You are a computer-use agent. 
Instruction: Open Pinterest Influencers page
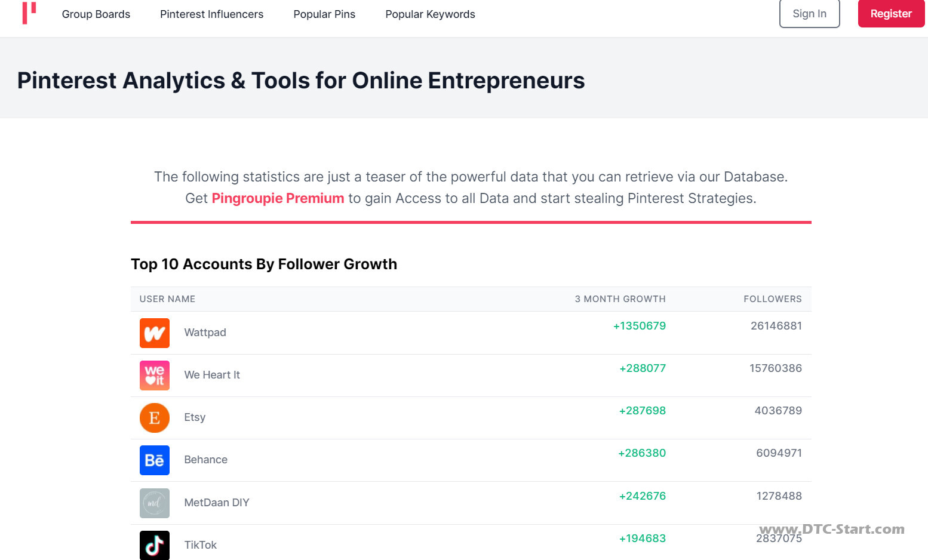coord(211,14)
